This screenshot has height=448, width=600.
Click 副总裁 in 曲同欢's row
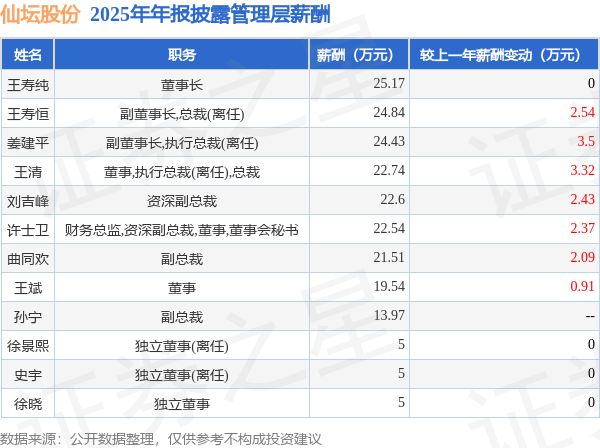[x=182, y=259]
